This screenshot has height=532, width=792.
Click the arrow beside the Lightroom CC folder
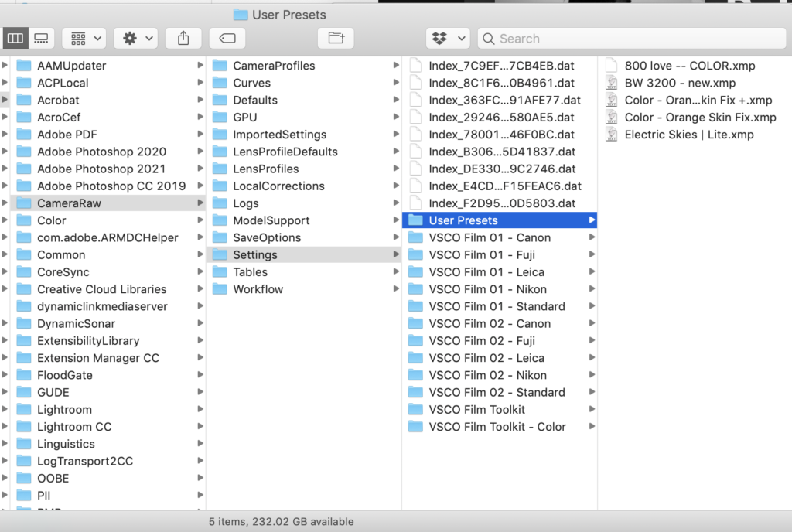(x=200, y=427)
